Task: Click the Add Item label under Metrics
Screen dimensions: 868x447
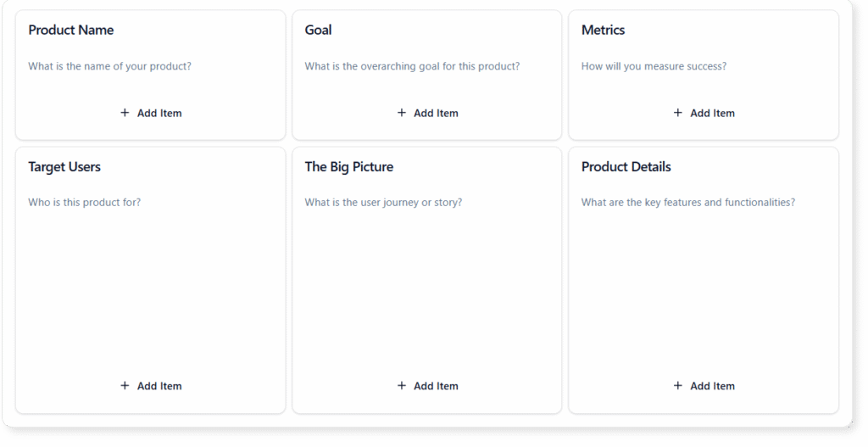Action: pos(712,113)
